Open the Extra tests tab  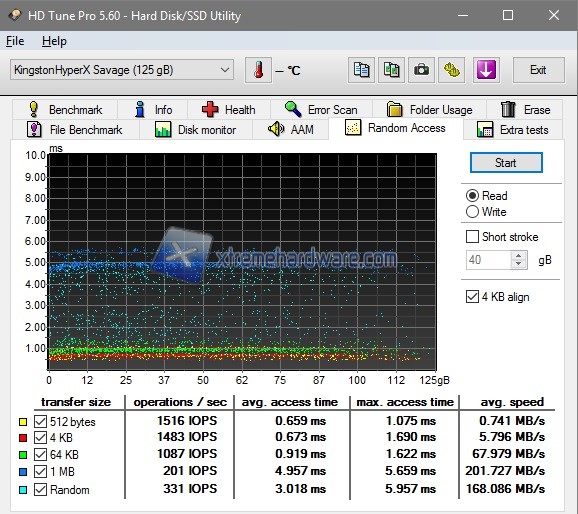(513, 129)
